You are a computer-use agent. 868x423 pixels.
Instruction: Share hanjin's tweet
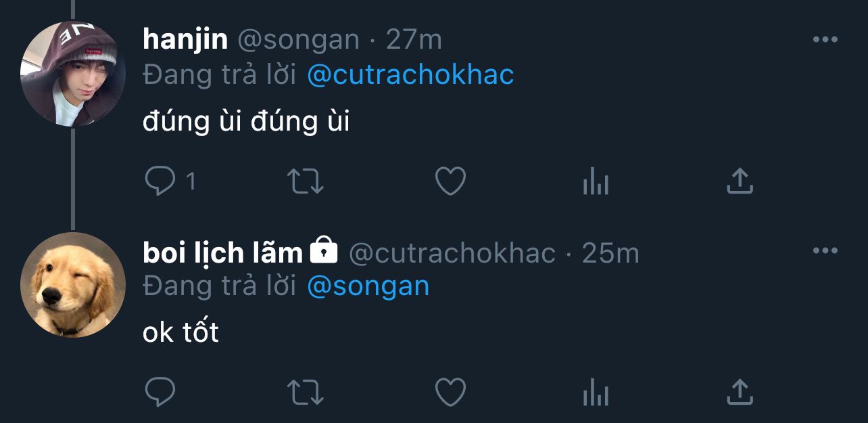[740, 181]
